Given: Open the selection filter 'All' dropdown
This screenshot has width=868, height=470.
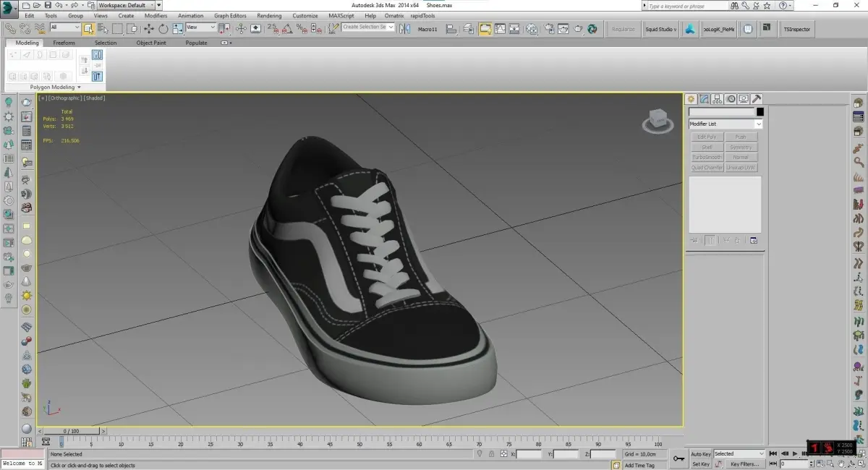Looking at the screenshot, I should point(65,27).
